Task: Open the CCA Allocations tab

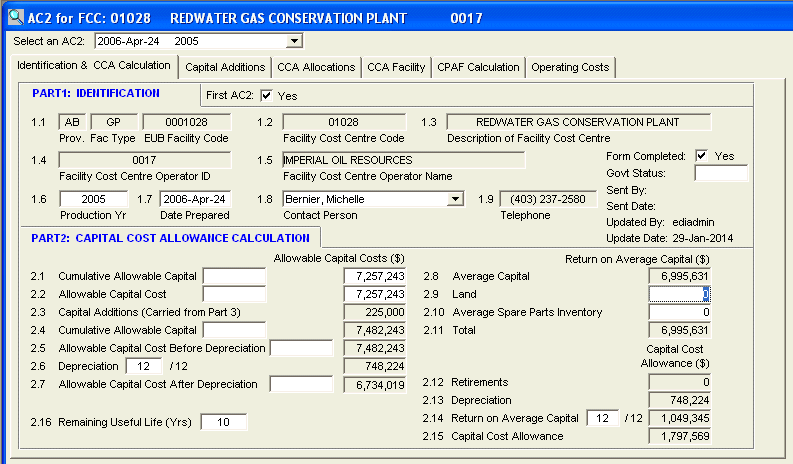Action: (316, 67)
